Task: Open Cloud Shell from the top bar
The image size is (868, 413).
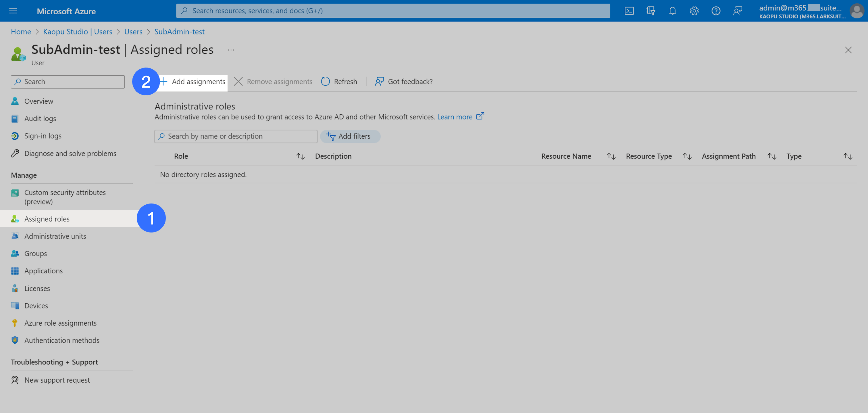Action: tap(629, 10)
